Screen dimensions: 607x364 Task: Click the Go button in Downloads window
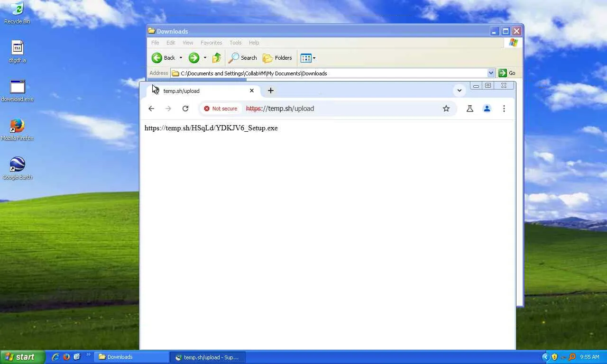click(507, 73)
